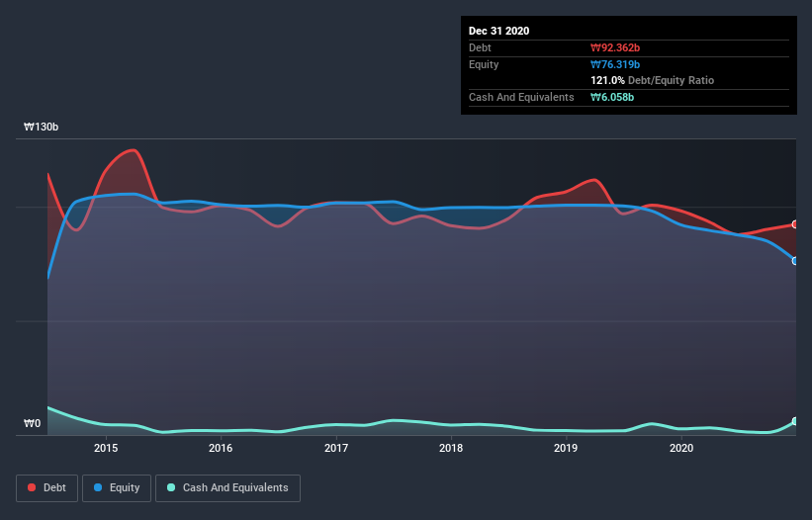Click Cash And Equivalents label in tooltip
The width and height of the screenshot is (812, 520).
[x=521, y=97]
